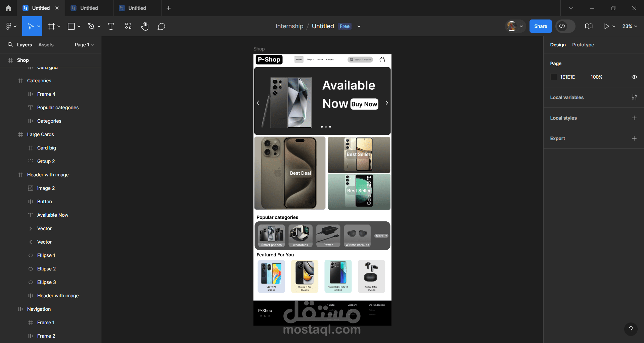Switch to the Prototype tab
The width and height of the screenshot is (644, 343).
click(x=583, y=45)
